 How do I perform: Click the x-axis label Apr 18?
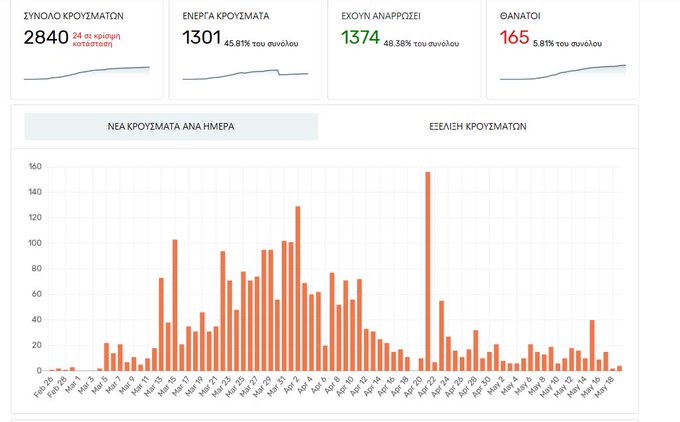pos(399,386)
